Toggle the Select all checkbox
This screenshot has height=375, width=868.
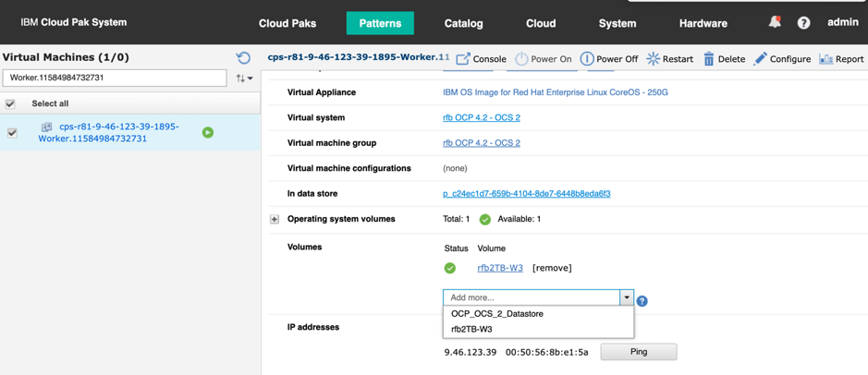pyautogui.click(x=10, y=104)
